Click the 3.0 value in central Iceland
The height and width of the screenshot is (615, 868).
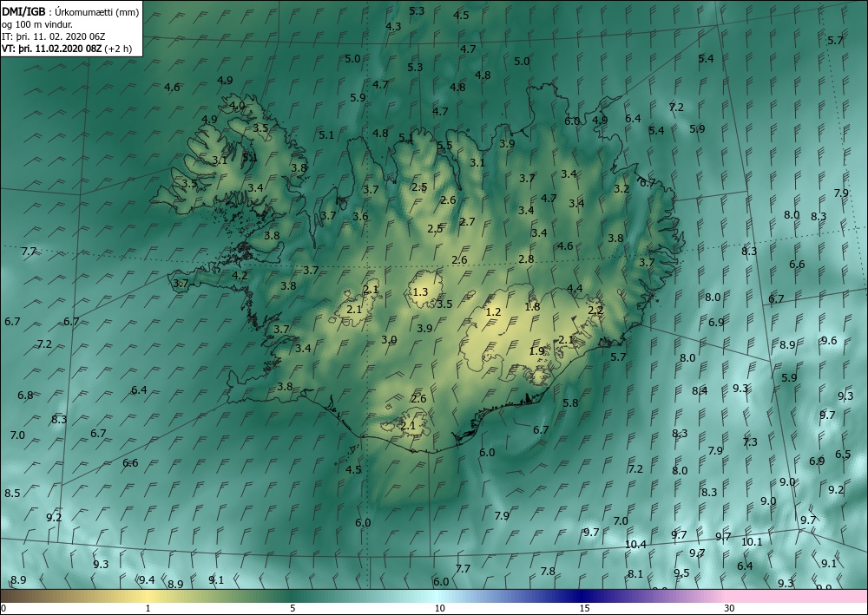coord(389,339)
